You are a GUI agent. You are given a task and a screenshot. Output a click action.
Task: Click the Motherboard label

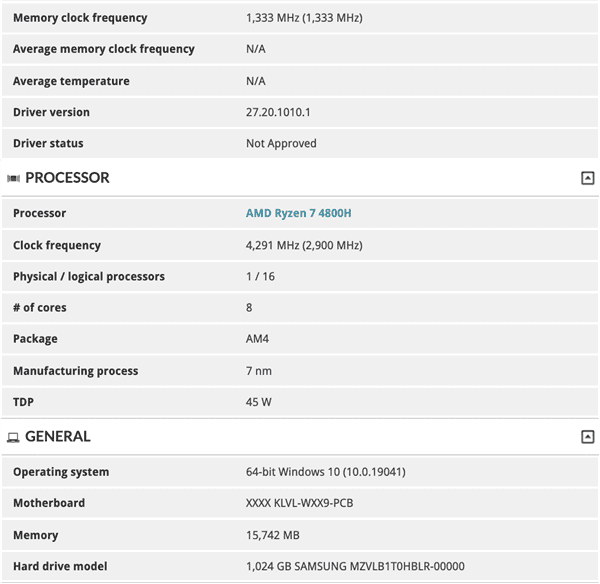tap(49, 503)
